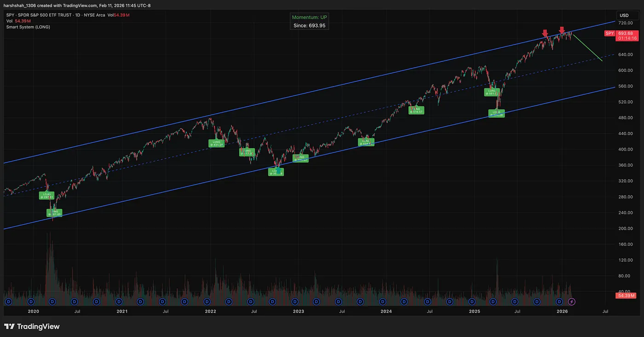Click the 480.00 price axis label
Screen dimensions: 644x337
click(626, 118)
